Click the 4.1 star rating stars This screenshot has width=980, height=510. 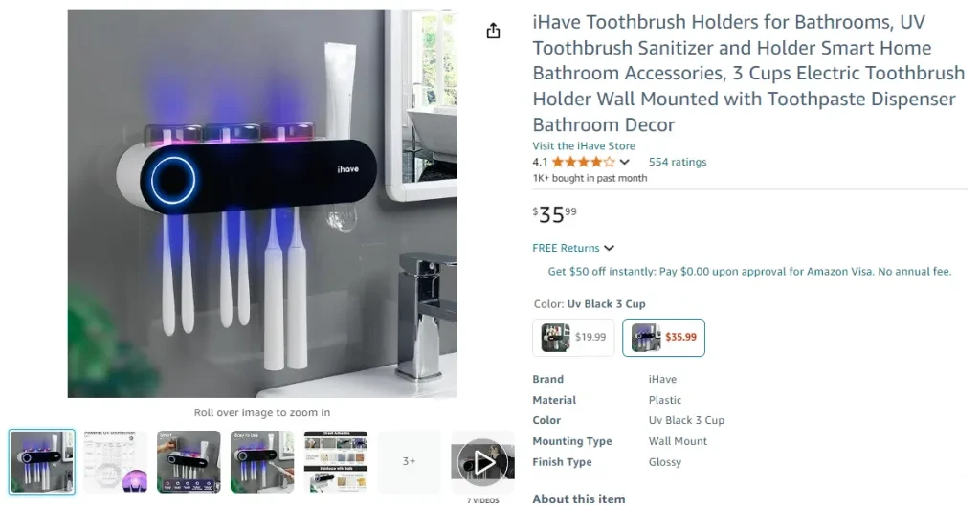pos(583,162)
